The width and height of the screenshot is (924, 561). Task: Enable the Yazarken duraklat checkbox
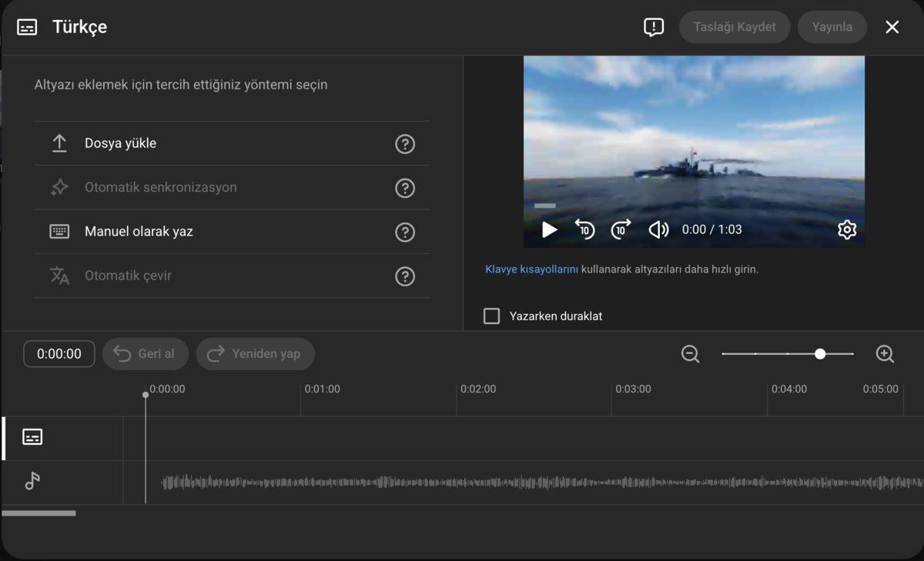pos(491,316)
